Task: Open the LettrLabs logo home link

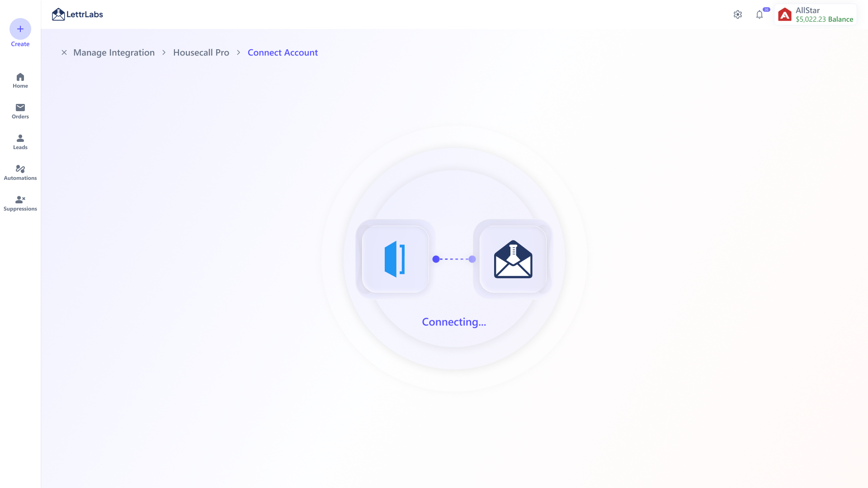Action: pos(77,14)
